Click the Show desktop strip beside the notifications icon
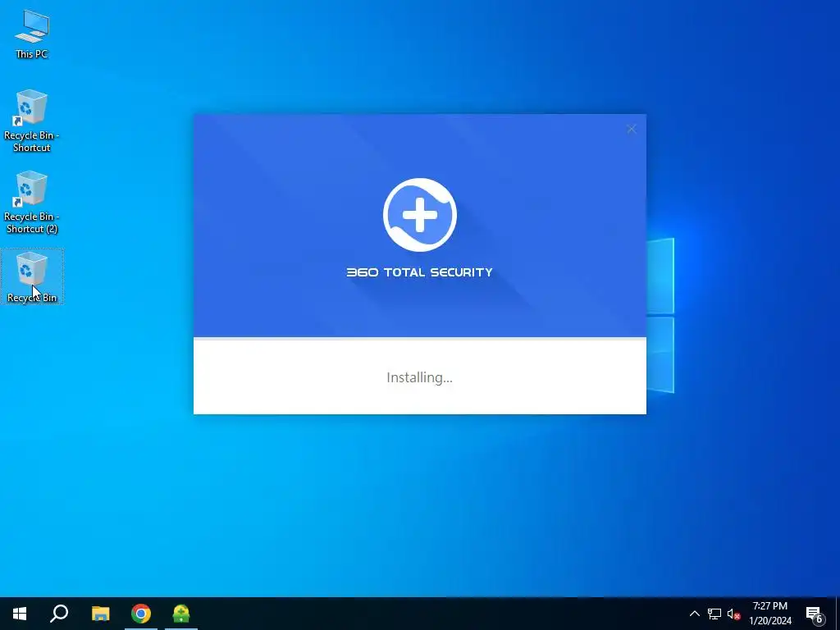This screenshot has width=840, height=630. click(838, 614)
